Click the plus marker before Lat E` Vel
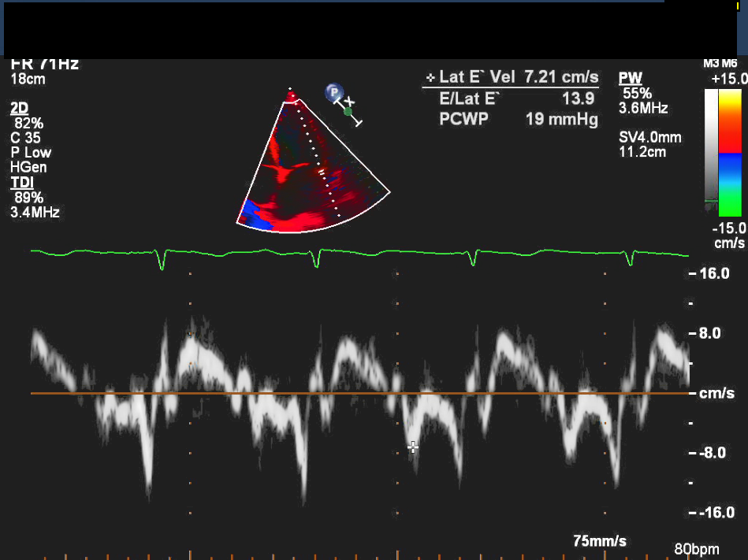 click(x=430, y=78)
